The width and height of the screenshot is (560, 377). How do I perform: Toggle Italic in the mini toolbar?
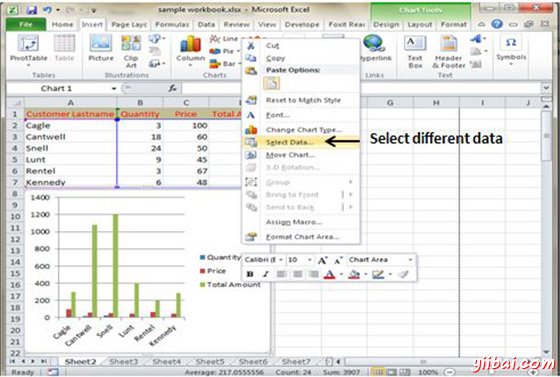[266, 274]
